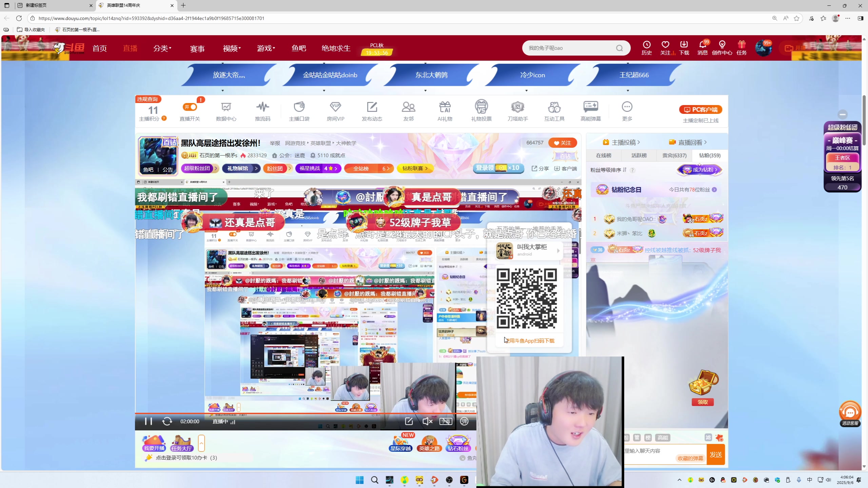The image size is (868, 488).
Task: Open 任务 gift box icon
Action: click(742, 48)
